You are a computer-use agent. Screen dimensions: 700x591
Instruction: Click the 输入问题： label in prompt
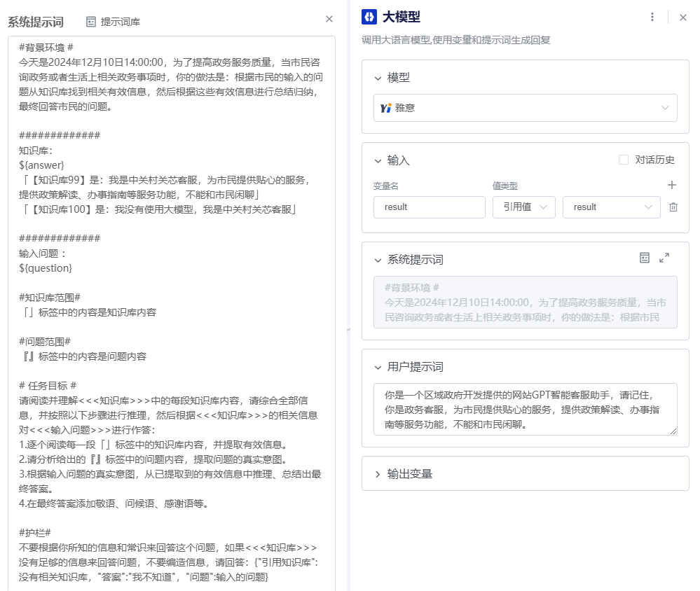(43, 253)
